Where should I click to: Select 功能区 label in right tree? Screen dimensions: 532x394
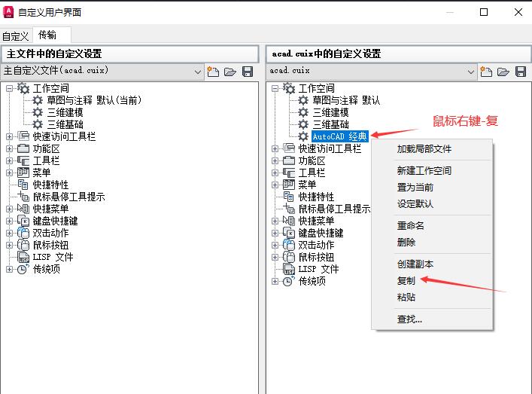(x=312, y=160)
